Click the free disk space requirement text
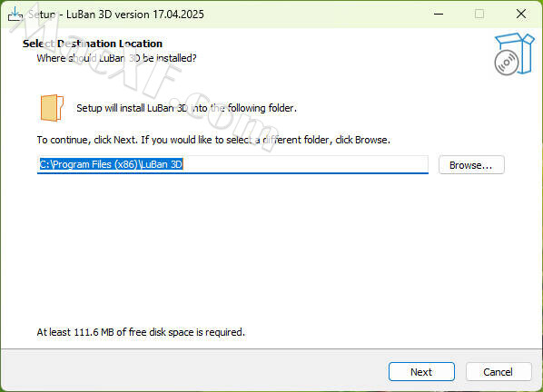Viewport: 543px width, 392px height. [x=141, y=332]
